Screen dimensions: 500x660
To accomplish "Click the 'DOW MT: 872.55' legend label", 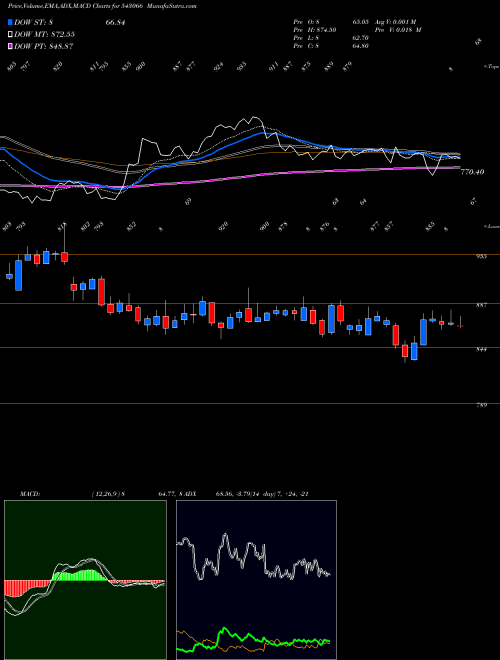I will point(44,34).
